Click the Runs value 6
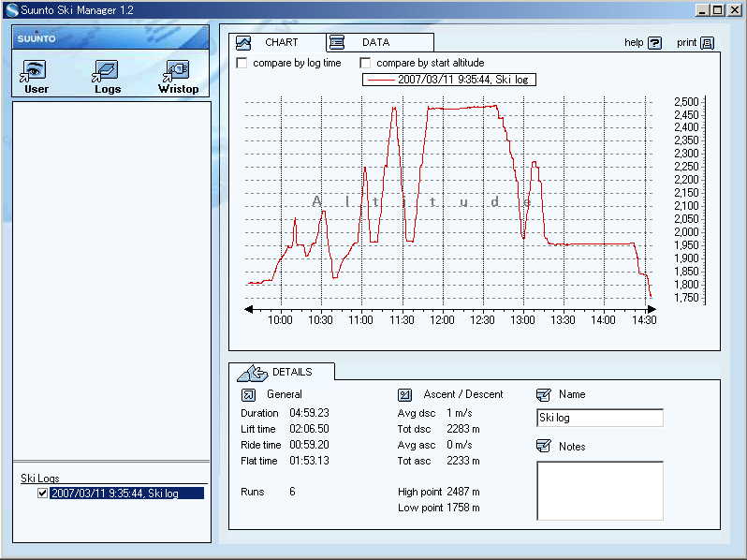This screenshot has height=560, width=747. click(292, 492)
